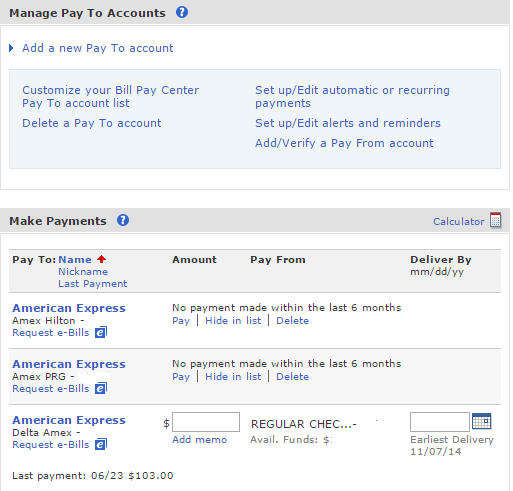Viewport: 513px width, 491px height.
Task: Expand arrow before Add a new Pay To account
Action: pos(11,48)
